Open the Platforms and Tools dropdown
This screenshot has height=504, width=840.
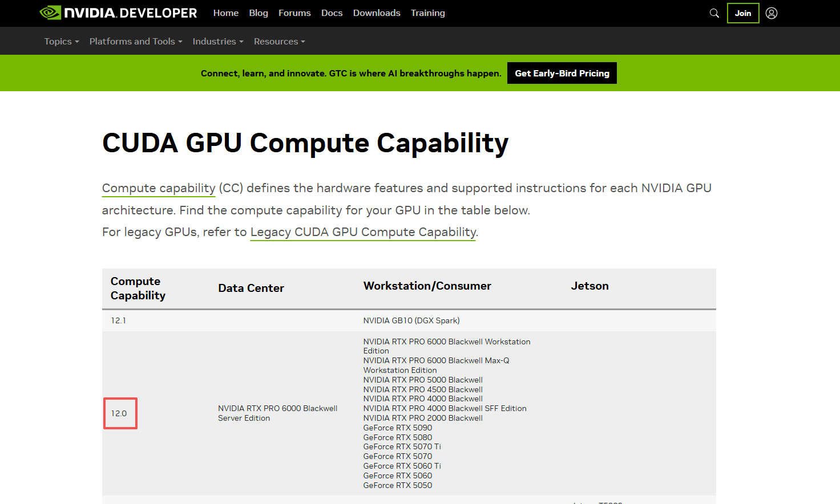(135, 42)
